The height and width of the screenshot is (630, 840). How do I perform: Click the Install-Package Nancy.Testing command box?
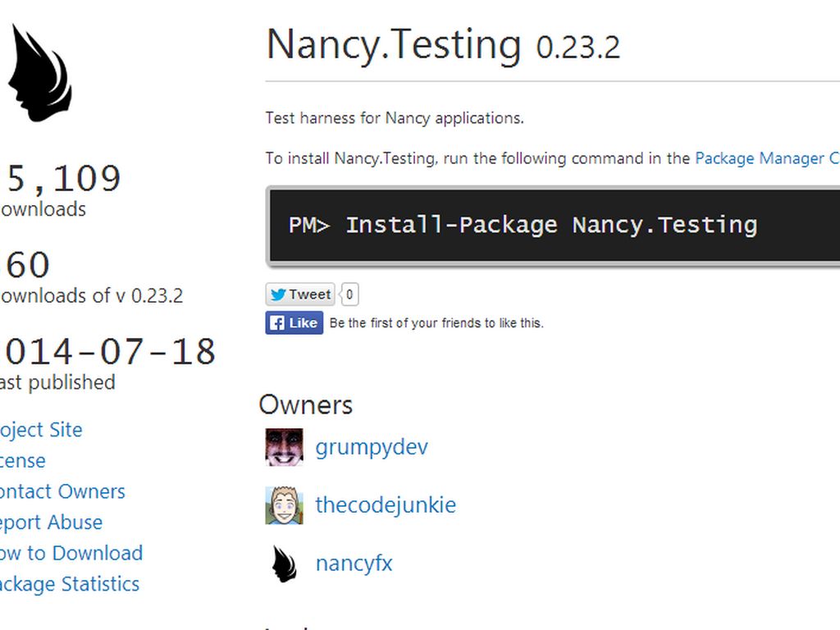pos(553,226)
